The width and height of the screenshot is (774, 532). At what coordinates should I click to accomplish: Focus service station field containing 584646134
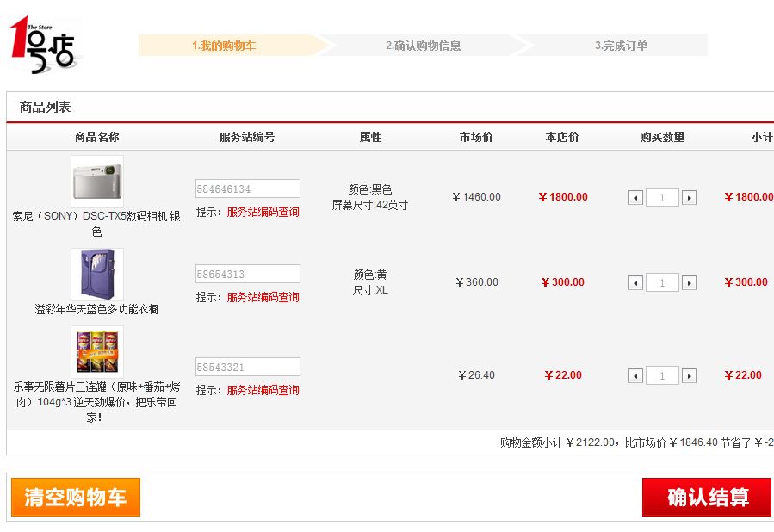[248, 189]
